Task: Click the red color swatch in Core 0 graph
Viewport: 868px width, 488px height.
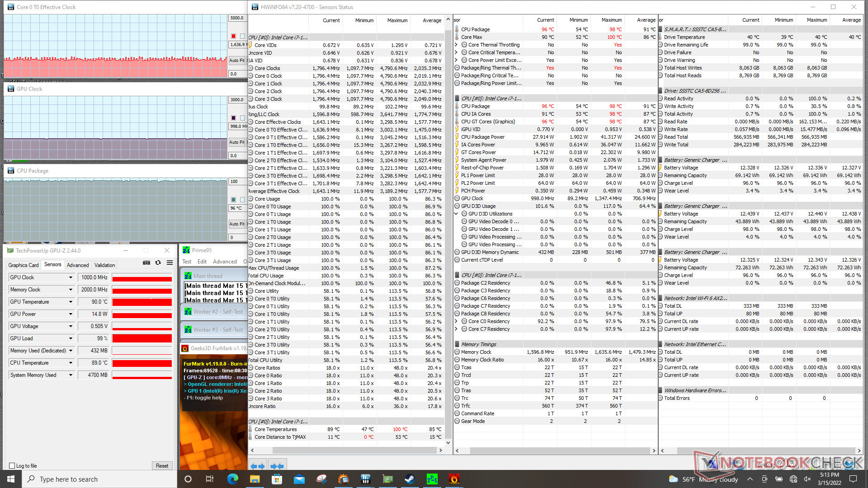Action: coord(233,36)
